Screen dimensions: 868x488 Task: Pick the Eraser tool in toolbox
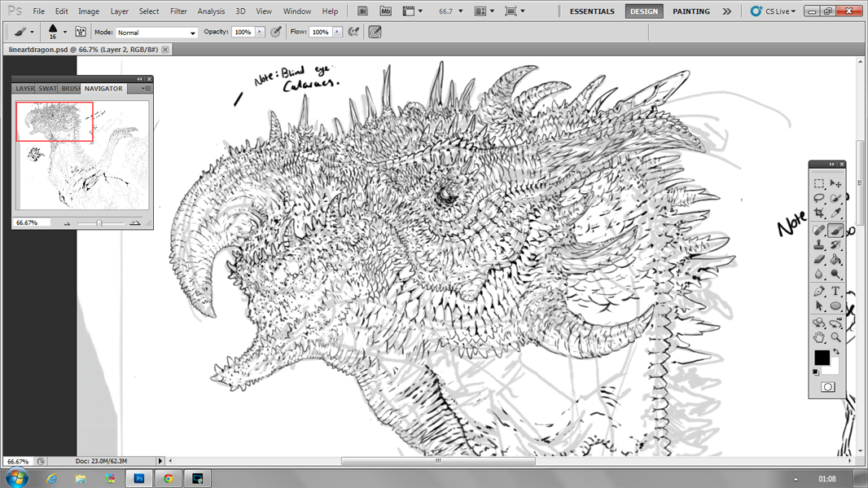819,260
